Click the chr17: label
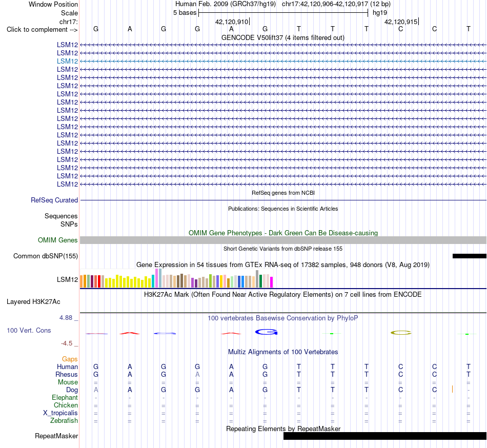The width and height of the screenshot is (487, 448). pyautogui.click(x=68, y=22)
